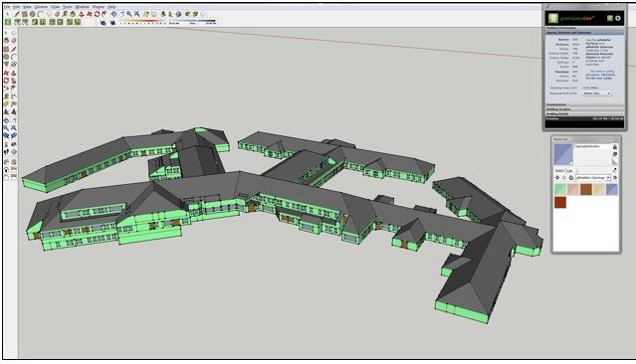Click the settings gear in gModeller panel
The height and width of the screenshot is (364, 636).
pos(618,18)
